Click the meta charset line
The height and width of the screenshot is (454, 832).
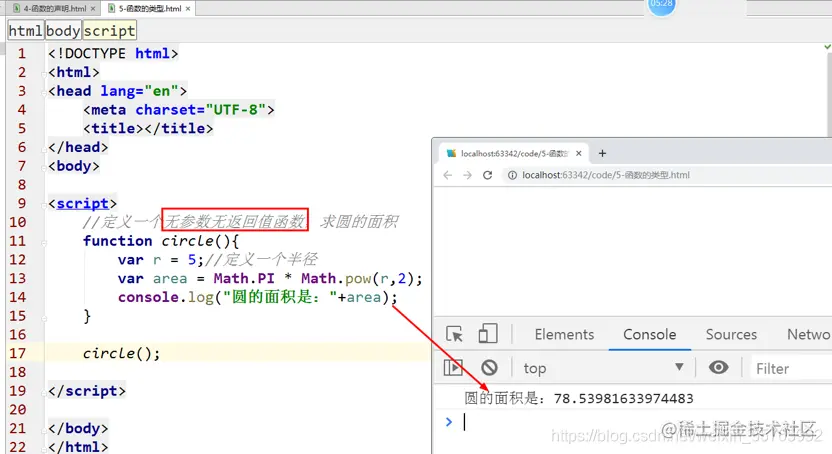[x=179, y=110]
